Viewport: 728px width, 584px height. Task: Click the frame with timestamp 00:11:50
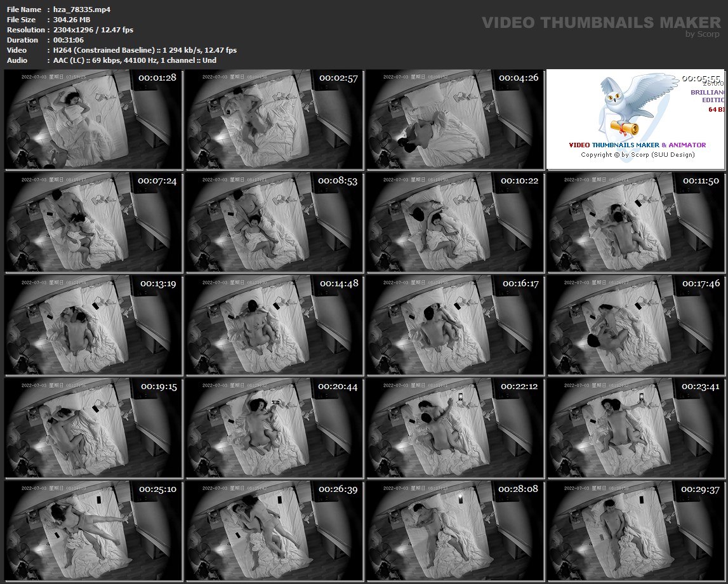pos(637,222)
